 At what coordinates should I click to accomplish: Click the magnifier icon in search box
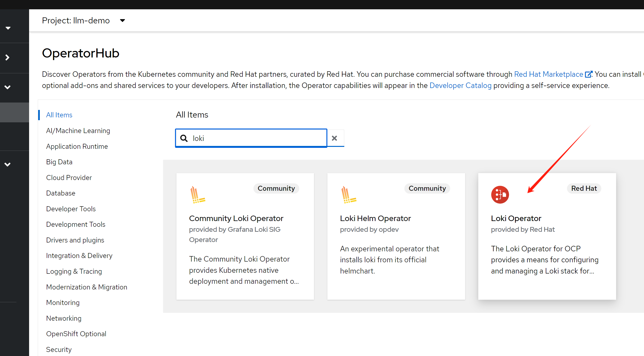click(184, 138)
